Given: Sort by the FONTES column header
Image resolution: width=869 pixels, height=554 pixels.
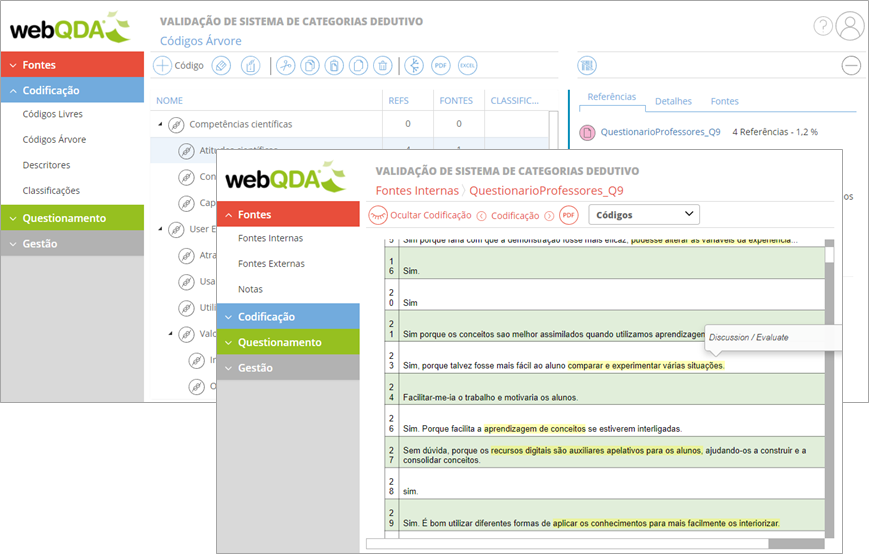Looking at the screenshot, I should (x=456, y=101).
